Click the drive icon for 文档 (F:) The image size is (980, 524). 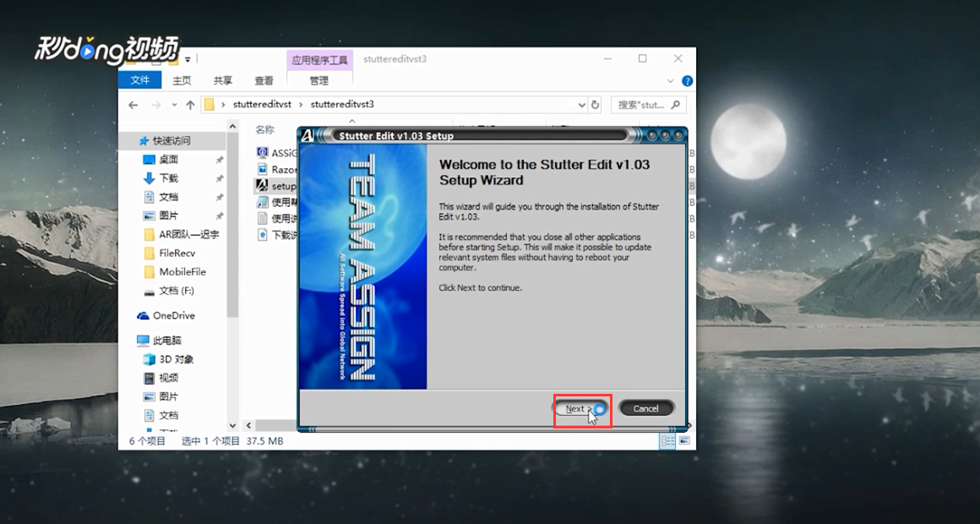(150, 292)
